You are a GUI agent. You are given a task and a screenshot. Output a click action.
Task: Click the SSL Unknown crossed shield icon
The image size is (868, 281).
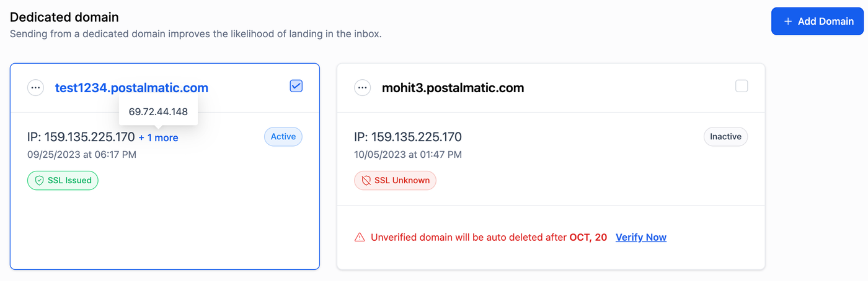tap(366, 181)
